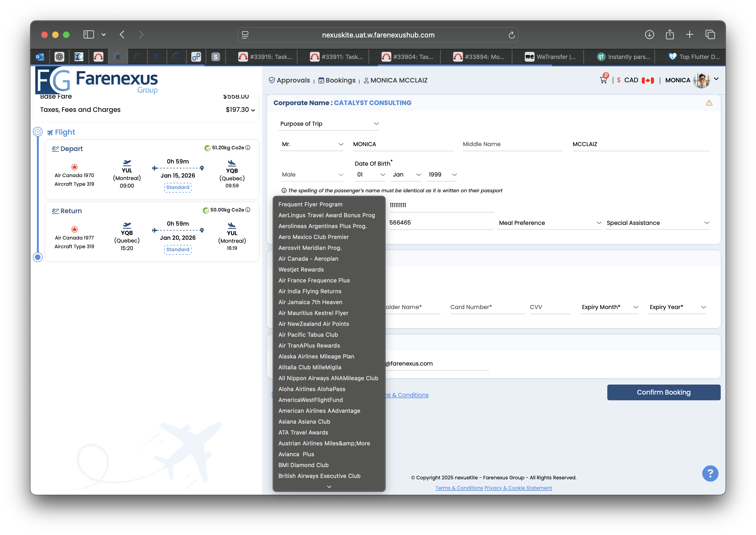The height and width of the screenshot is (535, 756).
Task: Select Alaska Airlines Mileage Plan option
Action: 329,357
